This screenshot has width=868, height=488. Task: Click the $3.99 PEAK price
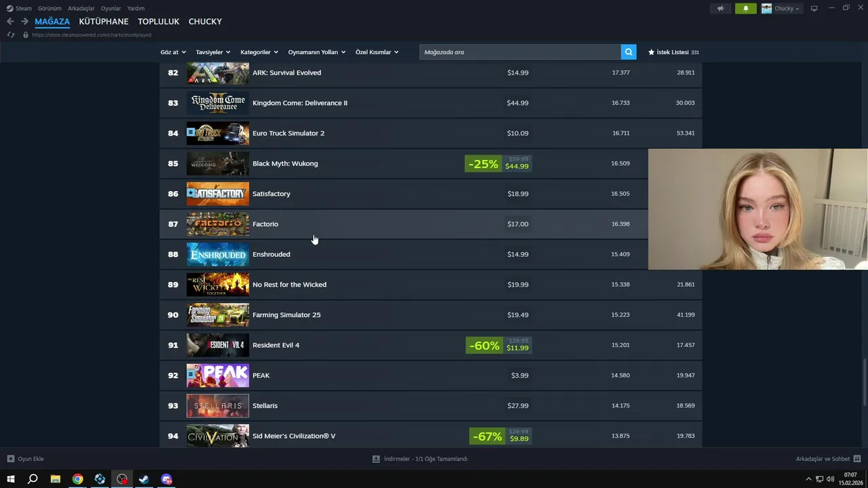tap(519, 375)
